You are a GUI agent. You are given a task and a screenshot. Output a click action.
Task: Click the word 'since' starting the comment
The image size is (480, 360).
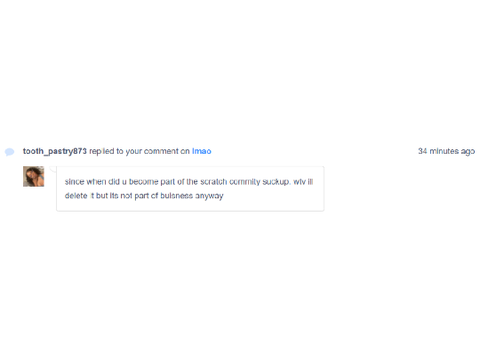click(74, 182)
